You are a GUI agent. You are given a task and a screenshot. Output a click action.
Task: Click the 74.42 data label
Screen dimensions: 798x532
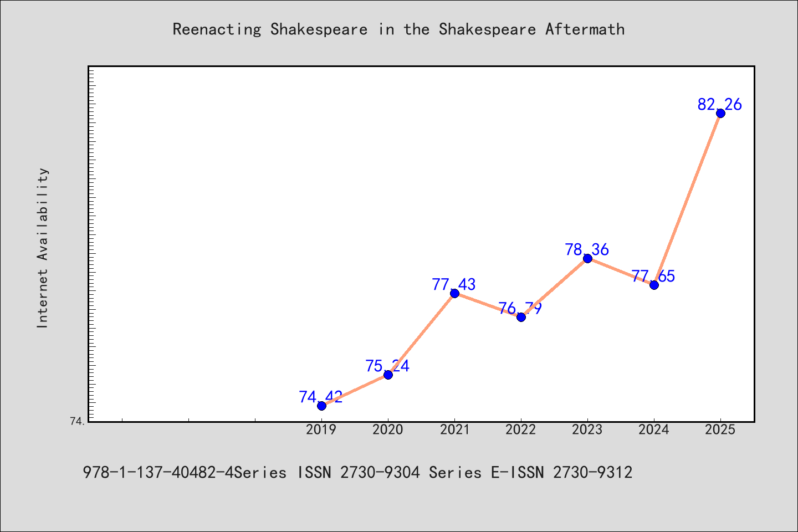[x=321, y=397]
